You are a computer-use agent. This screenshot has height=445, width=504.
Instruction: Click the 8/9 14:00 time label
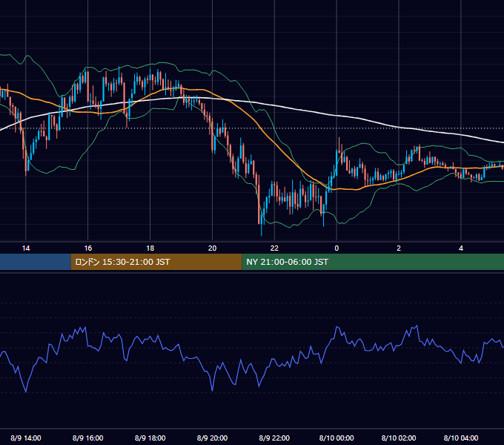(26, 438)
